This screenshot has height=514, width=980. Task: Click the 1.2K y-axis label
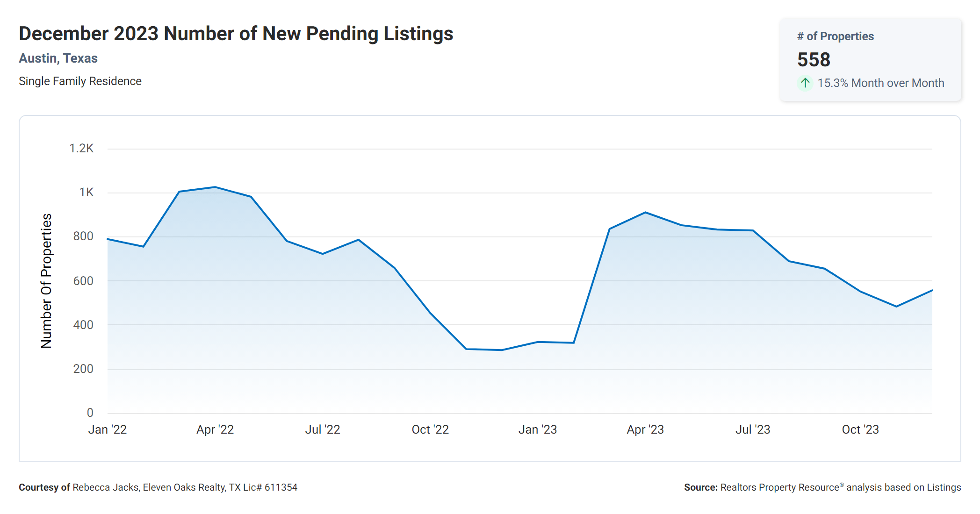point(81,149)
